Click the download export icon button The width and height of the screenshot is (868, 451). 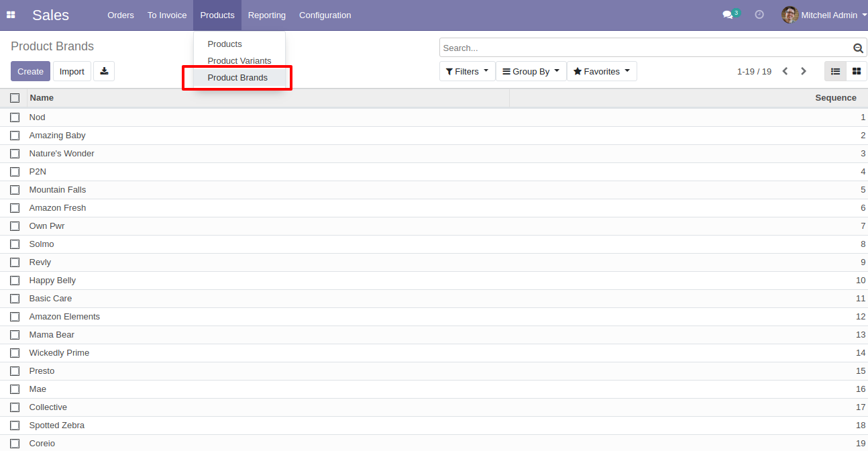pos(104,71)
